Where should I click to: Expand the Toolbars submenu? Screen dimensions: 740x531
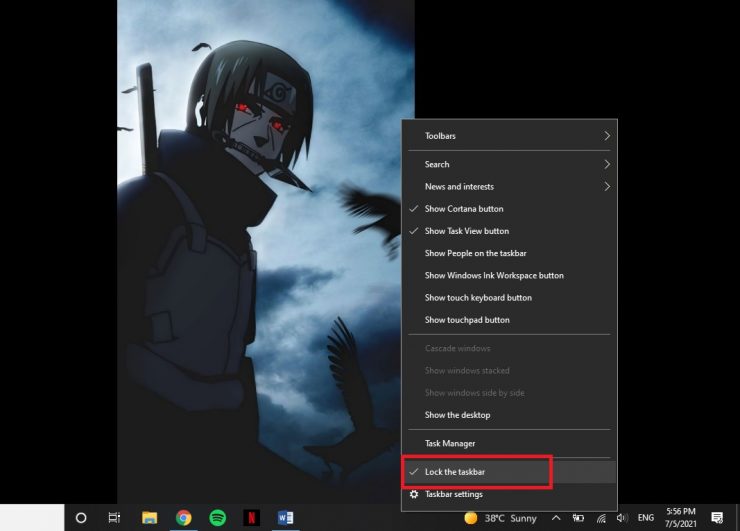(x=509, y=136)
